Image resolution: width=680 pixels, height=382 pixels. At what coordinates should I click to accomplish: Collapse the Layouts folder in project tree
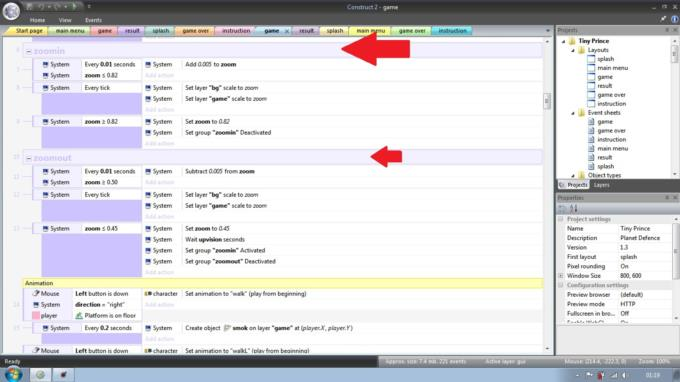click(573, 50)
